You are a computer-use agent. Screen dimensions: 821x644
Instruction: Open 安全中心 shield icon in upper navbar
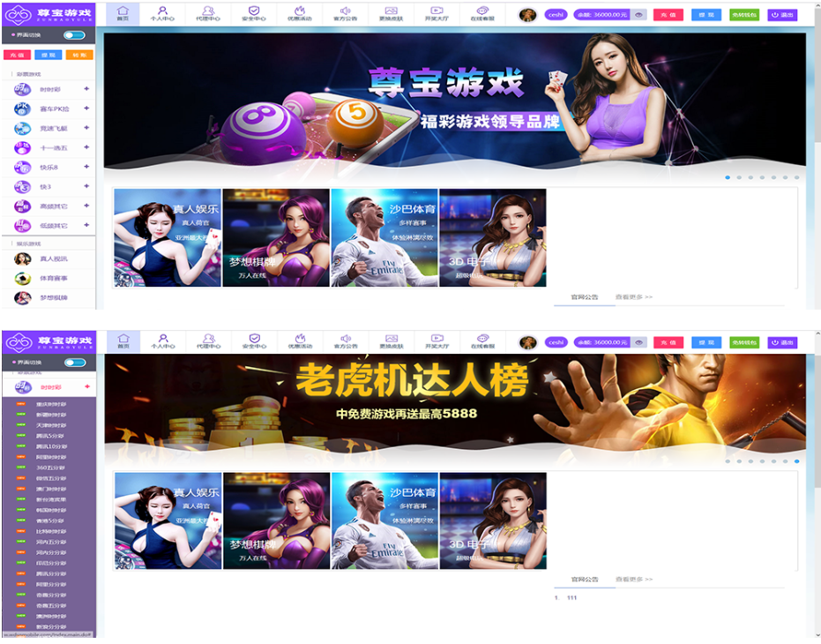click(254, 11)
